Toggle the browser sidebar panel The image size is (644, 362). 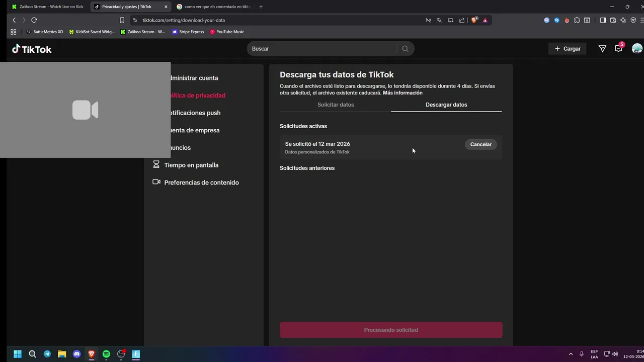pos(603,20)
